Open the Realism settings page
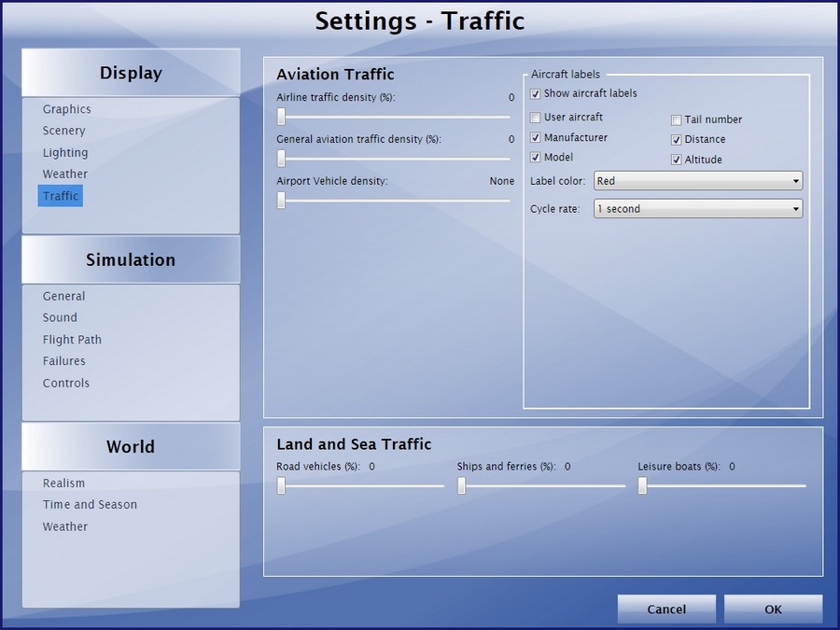840x630 pixels. (63, 483)
